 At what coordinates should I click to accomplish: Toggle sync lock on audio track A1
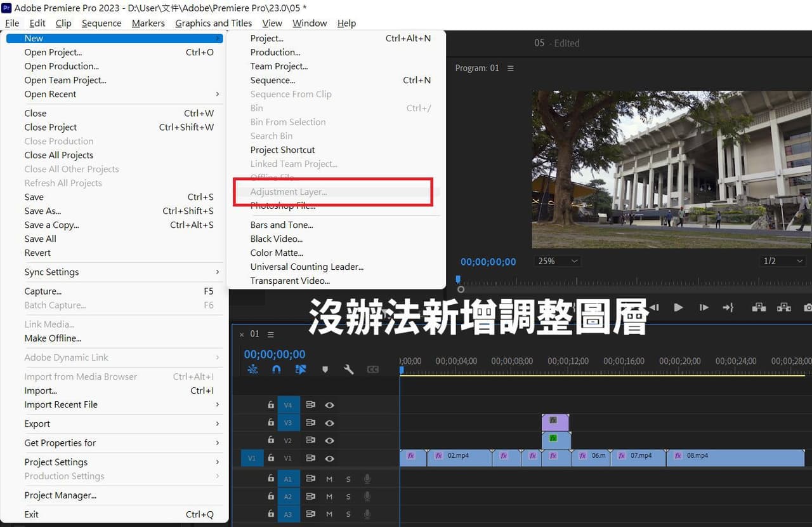pos(311,479)
